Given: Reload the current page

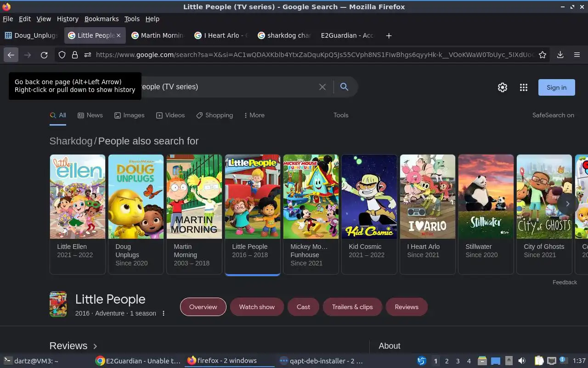Looking at the screenshot, I should click(x=44, y=55).
